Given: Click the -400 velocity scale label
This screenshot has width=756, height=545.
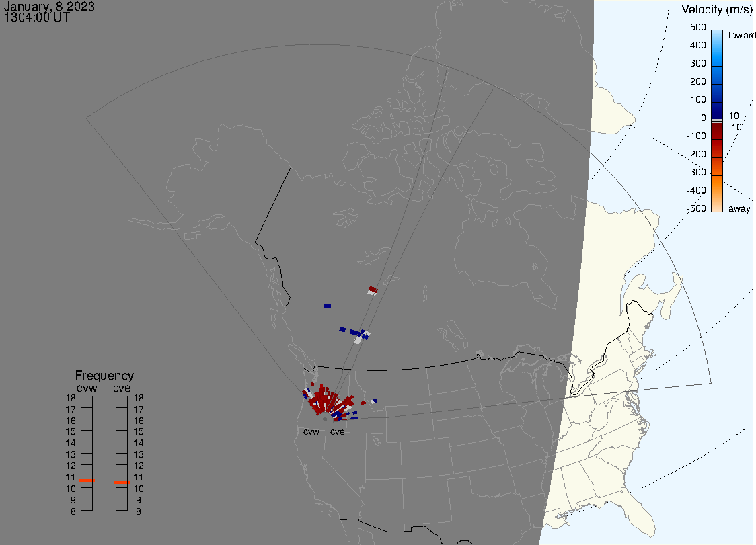Looking at the screenshot, I should coord(696,190).
